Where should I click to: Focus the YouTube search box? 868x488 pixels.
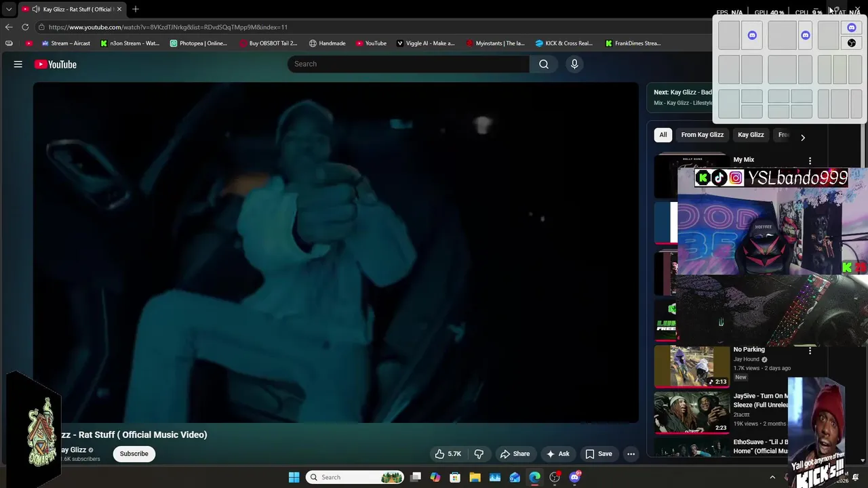409,64
